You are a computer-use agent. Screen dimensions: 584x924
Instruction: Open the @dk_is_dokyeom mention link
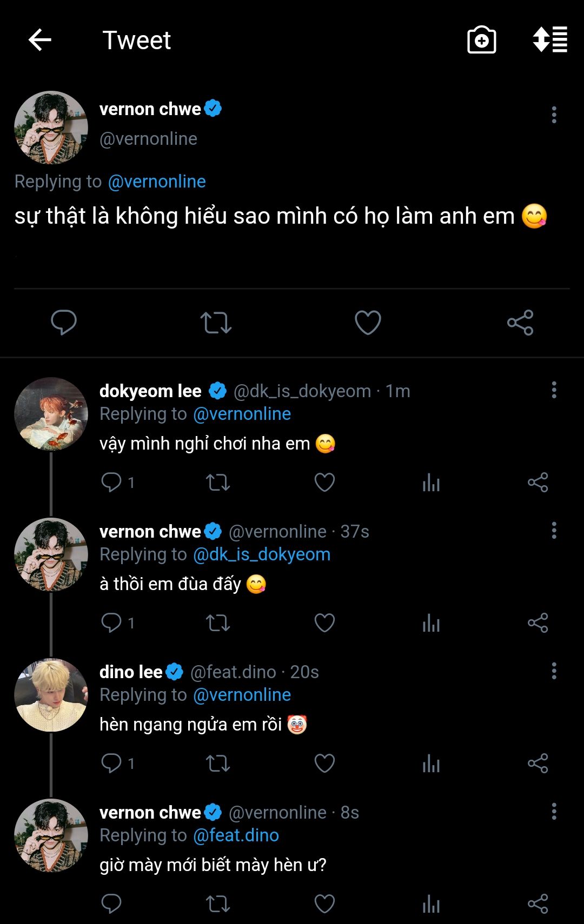(x=262, y=554)
